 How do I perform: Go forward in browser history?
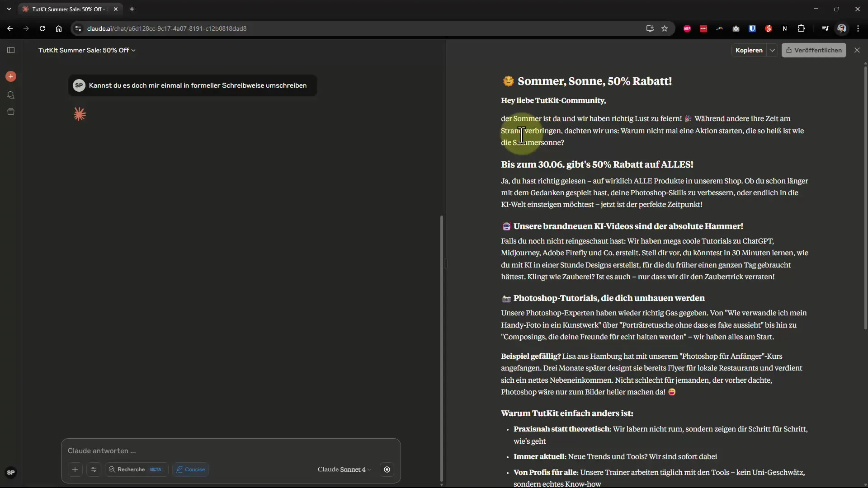point(26,28)
